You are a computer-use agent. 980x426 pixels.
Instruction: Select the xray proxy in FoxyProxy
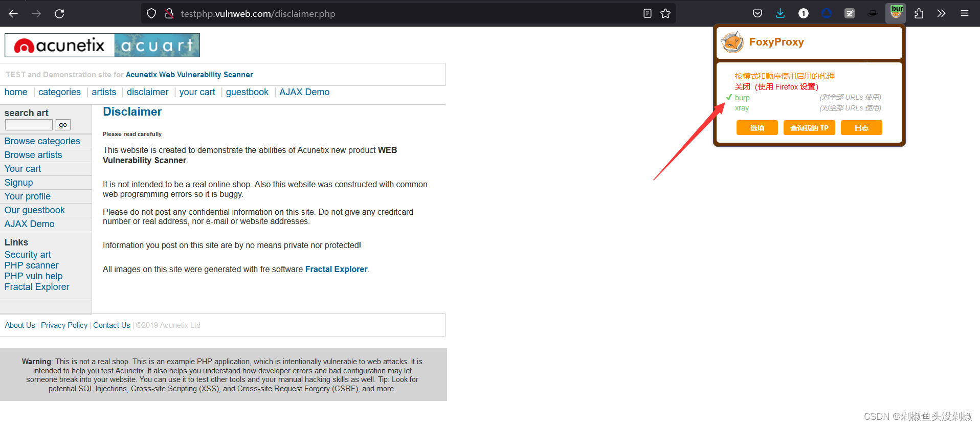pos(742,108)
